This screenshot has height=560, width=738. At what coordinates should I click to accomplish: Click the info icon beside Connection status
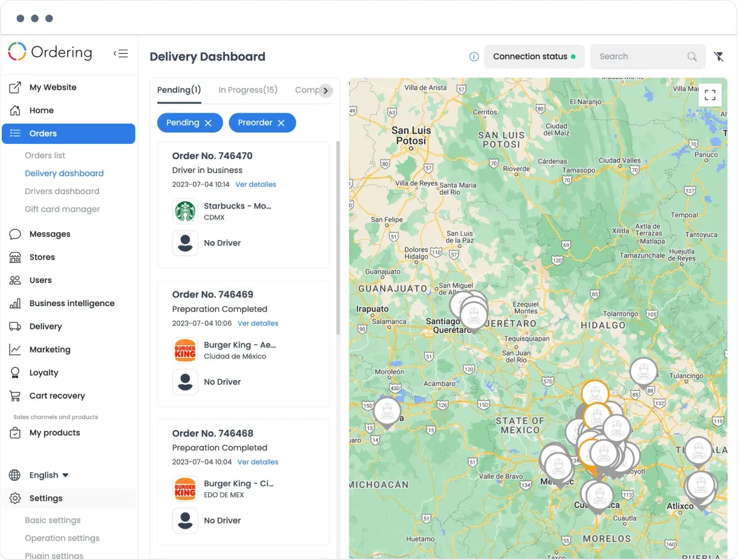pos(474,56)
